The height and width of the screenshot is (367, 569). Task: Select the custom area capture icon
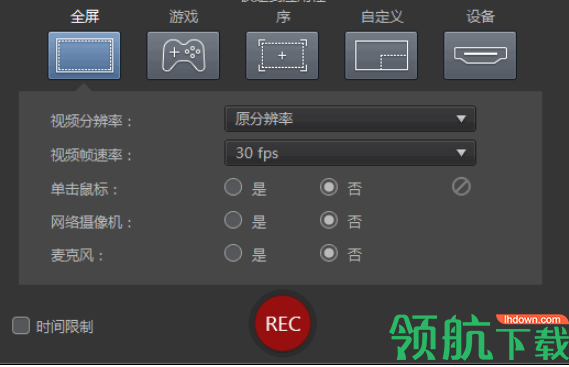(381, 56)
